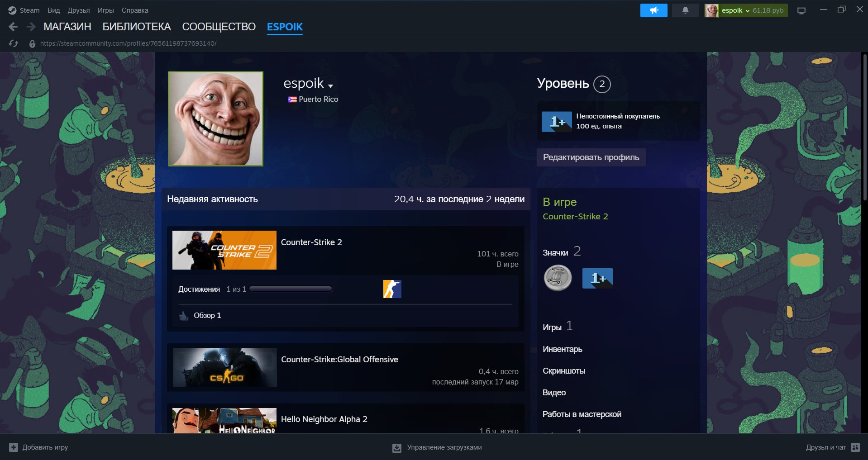The width and height of the screenshot is (868, 460).
Task: Click the Добавить игру label
Action: click(45, 447)
